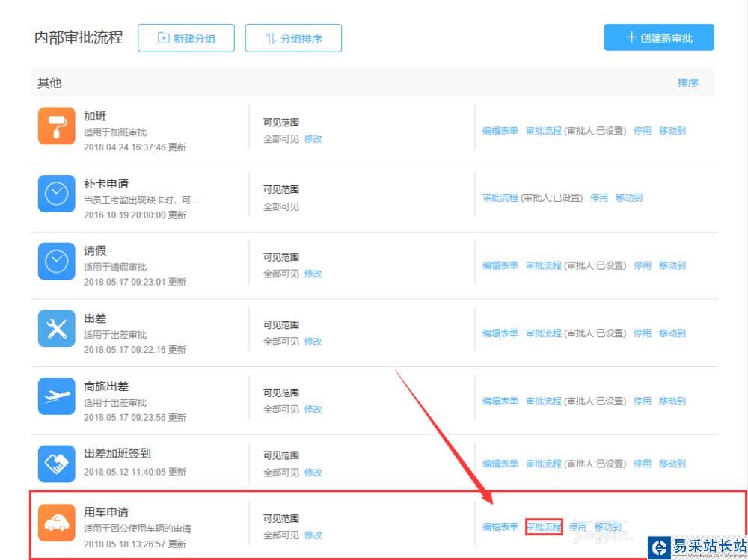Click 移动到 in the 请假 row
This screenshot has height=560, width=748.
point(672,265)
